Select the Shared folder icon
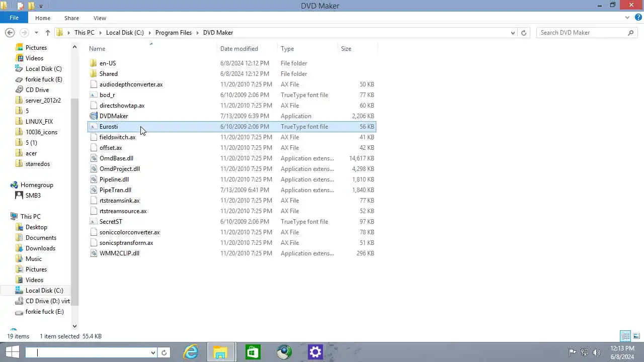Screen dimensions: 644x362 (x=93, y=74)
